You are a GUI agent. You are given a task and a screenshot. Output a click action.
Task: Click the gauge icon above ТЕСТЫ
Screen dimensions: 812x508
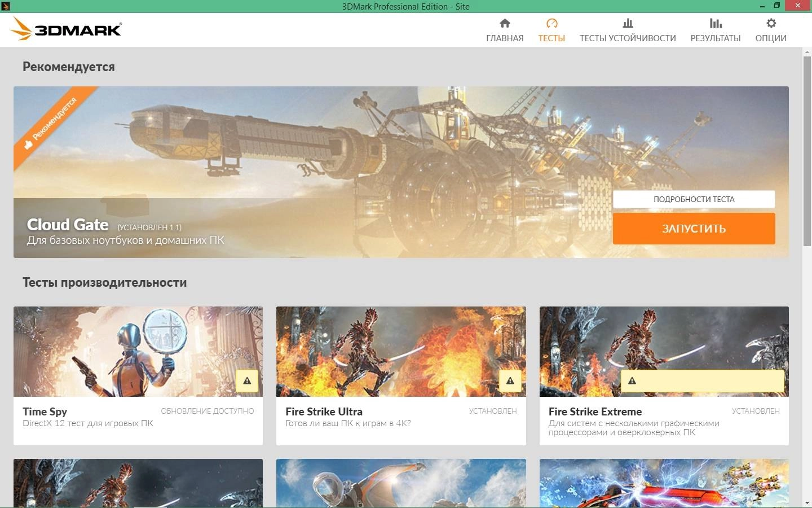tap(551, 23)
